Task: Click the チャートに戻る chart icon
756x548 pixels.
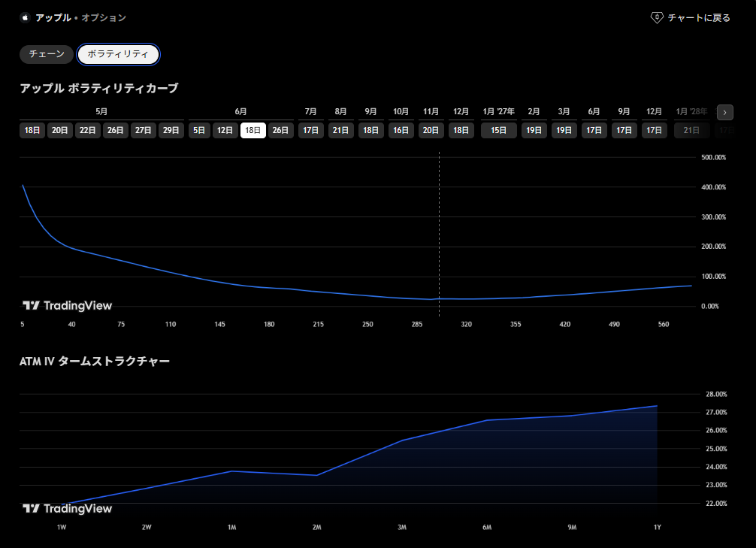Action: [x=657, y=18]
